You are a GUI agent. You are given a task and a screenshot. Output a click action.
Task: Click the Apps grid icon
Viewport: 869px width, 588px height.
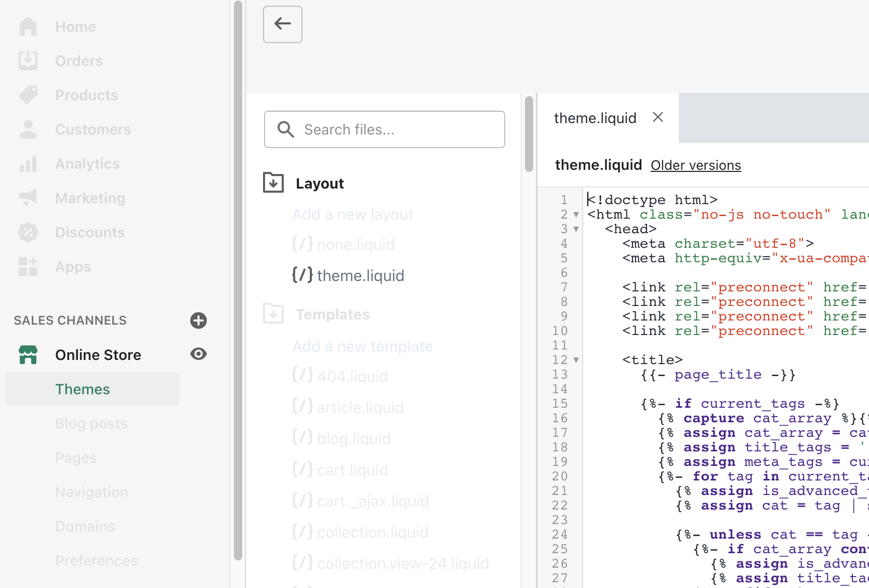[x=28, y=266]
